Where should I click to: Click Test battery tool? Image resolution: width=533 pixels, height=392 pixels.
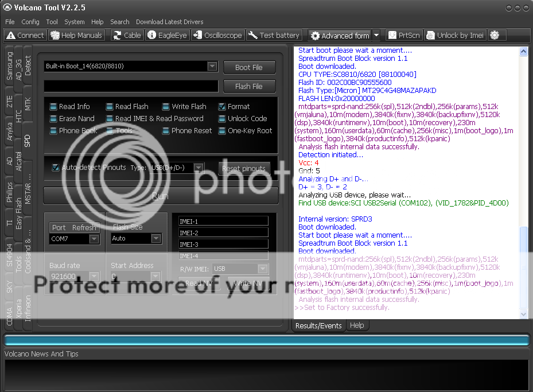(x=274, y=36)
